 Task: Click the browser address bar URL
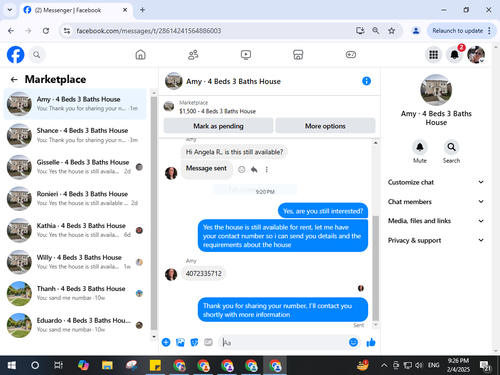click(x=149, y=31)
